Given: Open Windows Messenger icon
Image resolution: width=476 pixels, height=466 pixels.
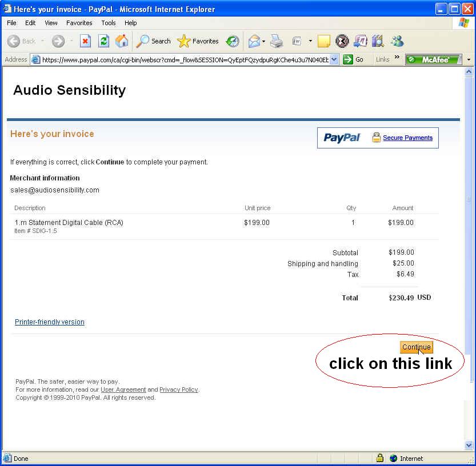Looking at the screenshot, I should pos(397,41).
